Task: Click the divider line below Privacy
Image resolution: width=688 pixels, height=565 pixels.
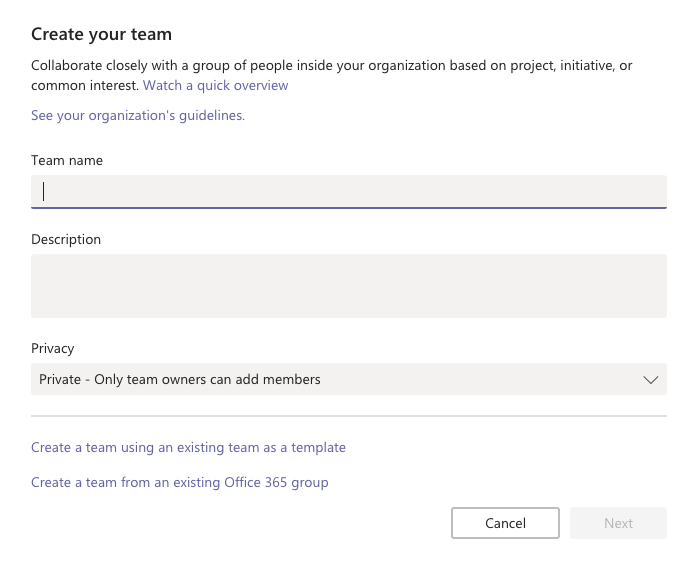Action: pyautogui.click(x=348, y=415)
